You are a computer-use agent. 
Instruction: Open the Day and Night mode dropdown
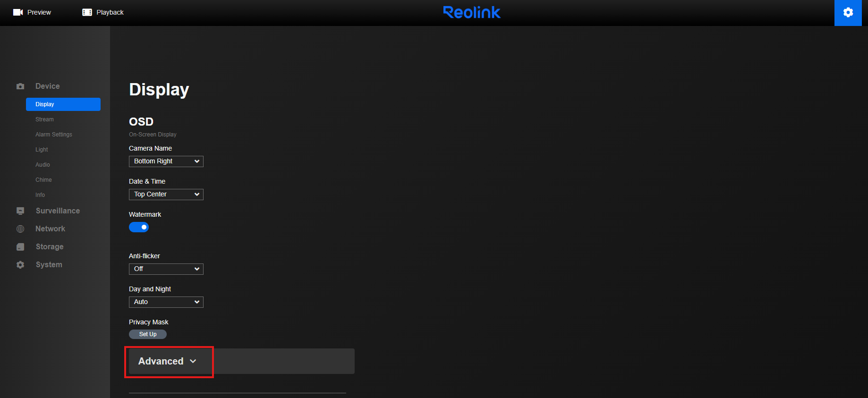[166, 302]
